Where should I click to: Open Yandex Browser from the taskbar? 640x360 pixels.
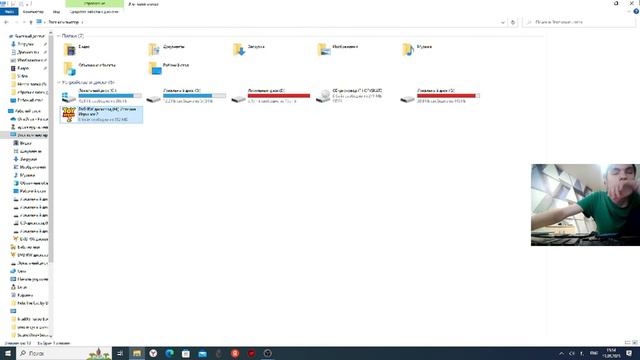point(153,353)
